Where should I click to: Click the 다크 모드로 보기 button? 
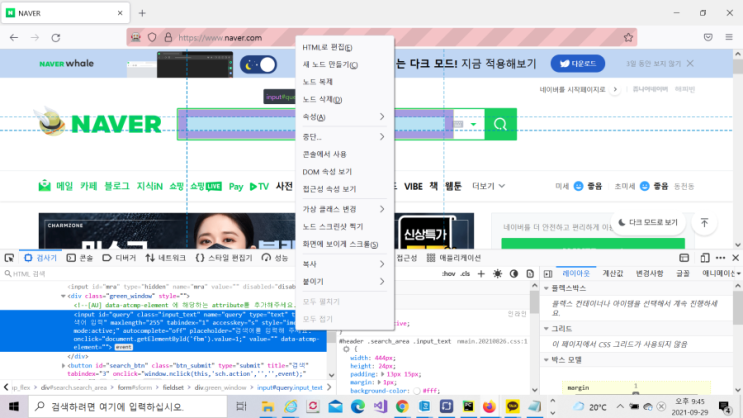648,222
